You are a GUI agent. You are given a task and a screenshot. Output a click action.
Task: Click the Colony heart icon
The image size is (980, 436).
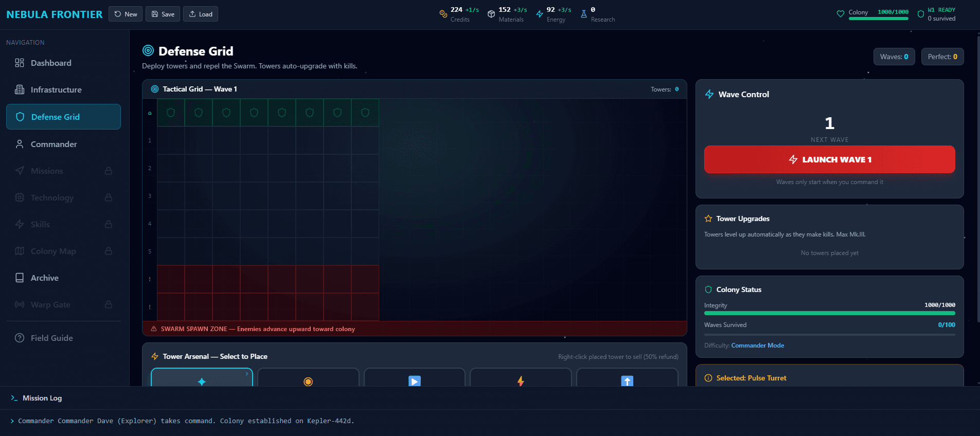tap(841, 14)
